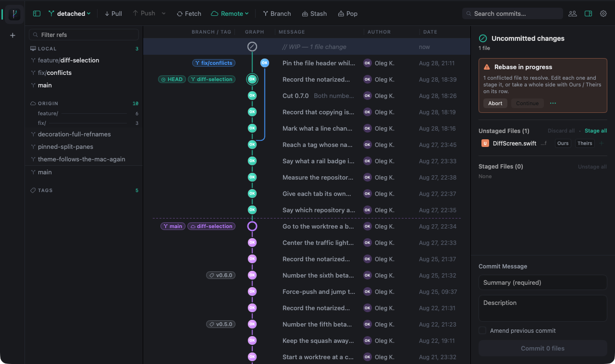Click the blue OK commit node

pos(265,63)
